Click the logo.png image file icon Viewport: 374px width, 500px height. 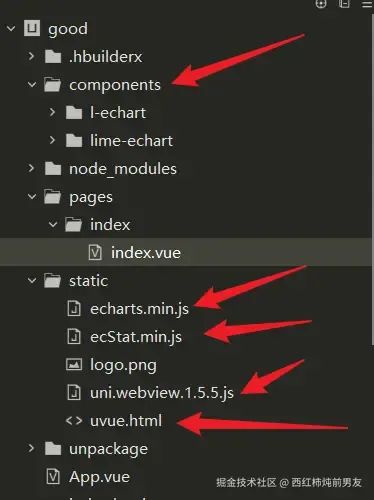pyautogui.click(x=74, y=364)
